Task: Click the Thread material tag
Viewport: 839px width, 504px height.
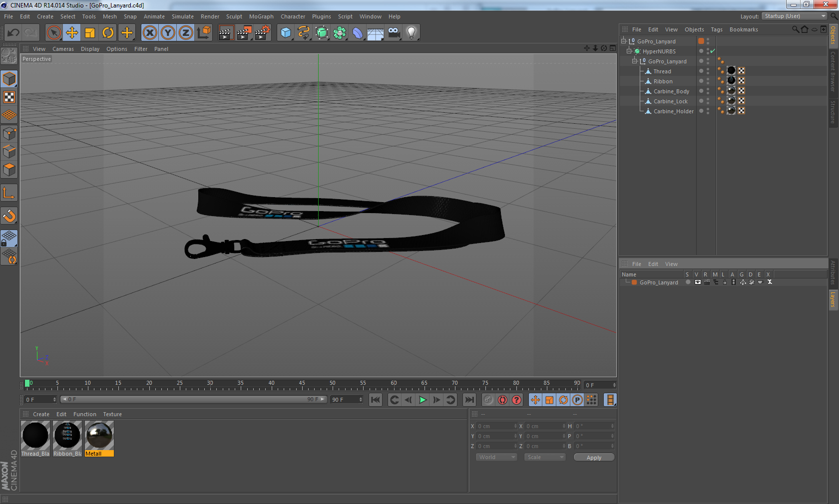Action: pyautogui.click(x=731, y=71)
